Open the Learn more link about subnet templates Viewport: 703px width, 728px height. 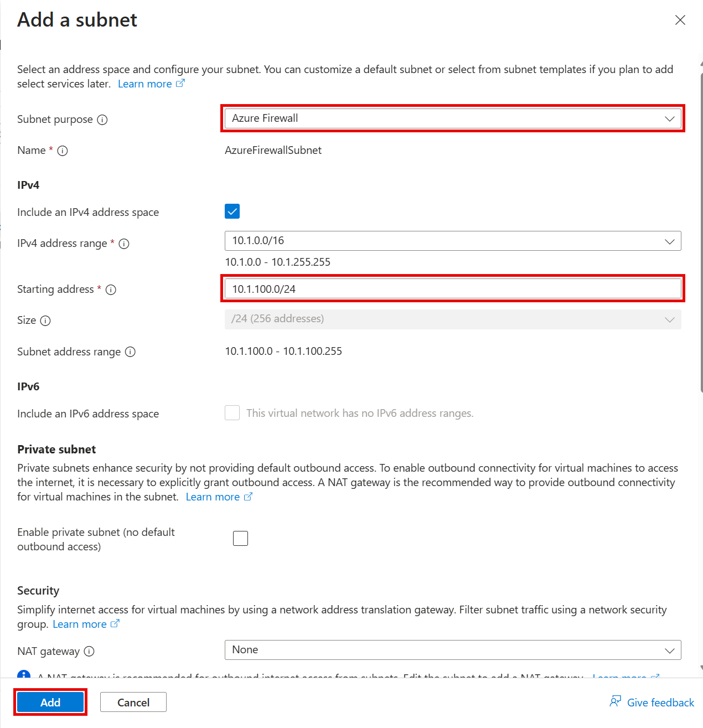click(145, 84)
